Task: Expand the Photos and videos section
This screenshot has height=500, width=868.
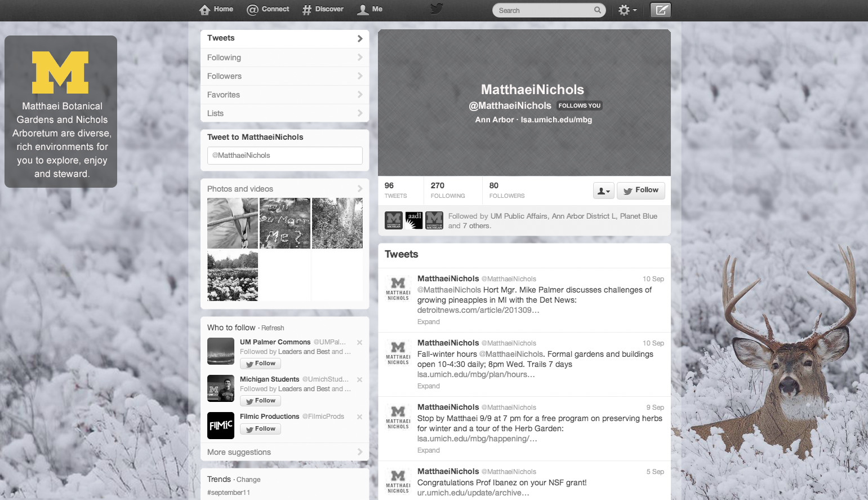Action: coord(284,189)
